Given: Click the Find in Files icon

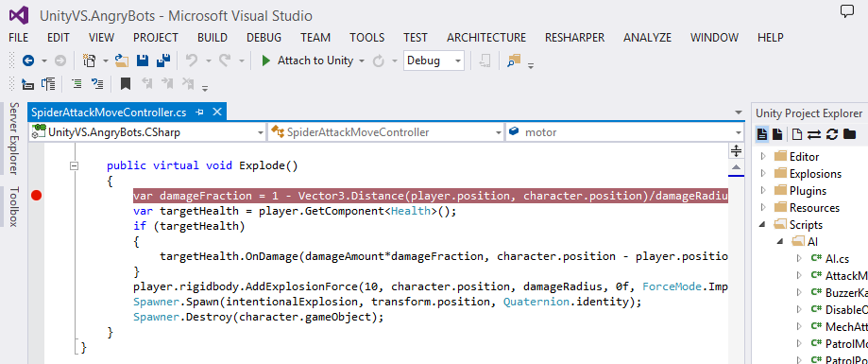Looking at the screenshot, I should (514, 61).
